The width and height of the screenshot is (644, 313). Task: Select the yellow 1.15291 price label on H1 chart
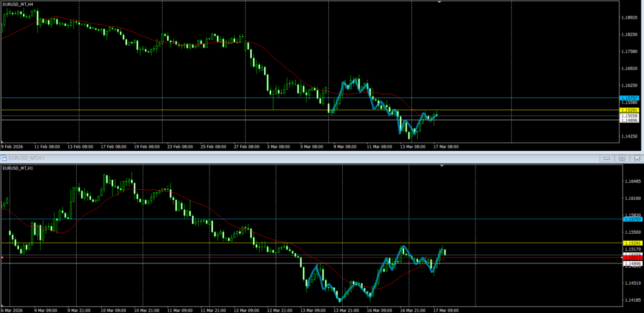(x=631, y=243)
